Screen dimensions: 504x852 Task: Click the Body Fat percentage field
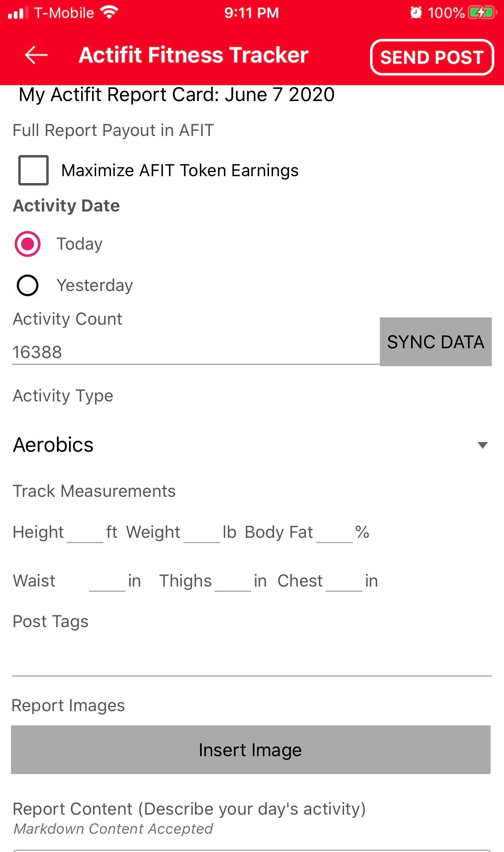click(334, 533)
